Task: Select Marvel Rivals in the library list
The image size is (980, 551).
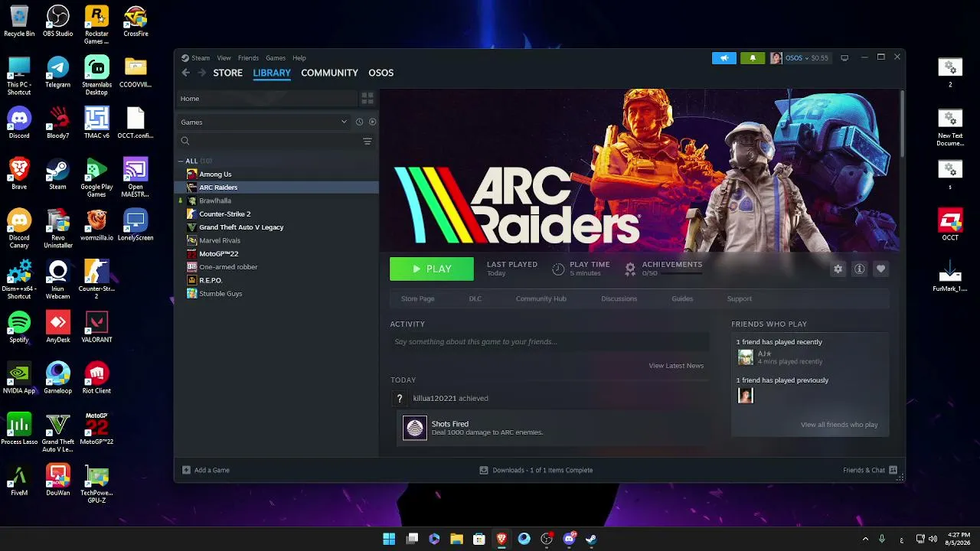Action: point(278,240)
